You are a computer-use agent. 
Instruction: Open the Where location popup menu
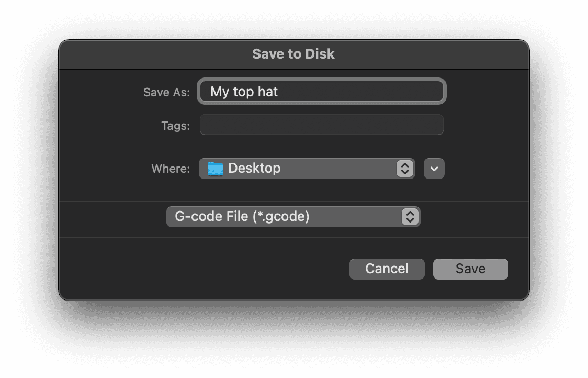pos(307,169)
